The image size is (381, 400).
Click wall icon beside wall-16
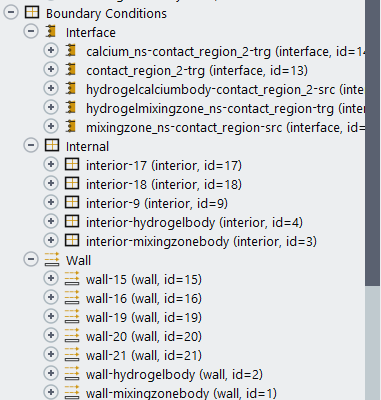click(x=72, y=297)
